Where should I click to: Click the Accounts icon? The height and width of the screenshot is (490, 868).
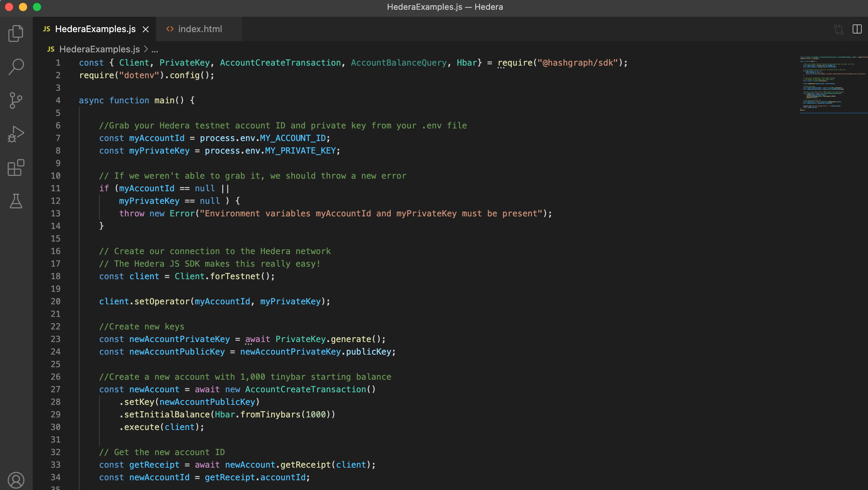(x=16, y=480)
